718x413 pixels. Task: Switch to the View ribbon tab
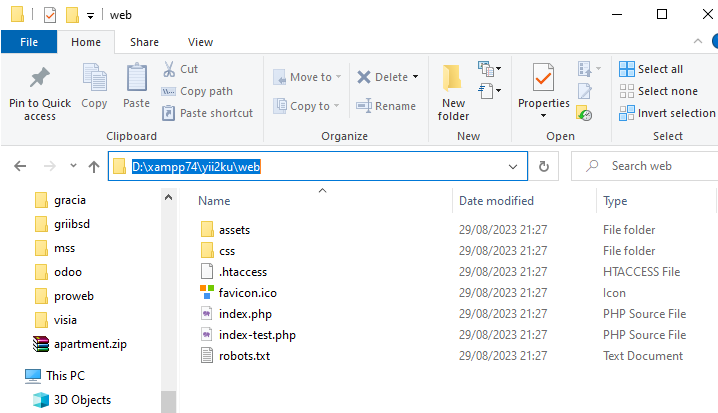point(200,42)
